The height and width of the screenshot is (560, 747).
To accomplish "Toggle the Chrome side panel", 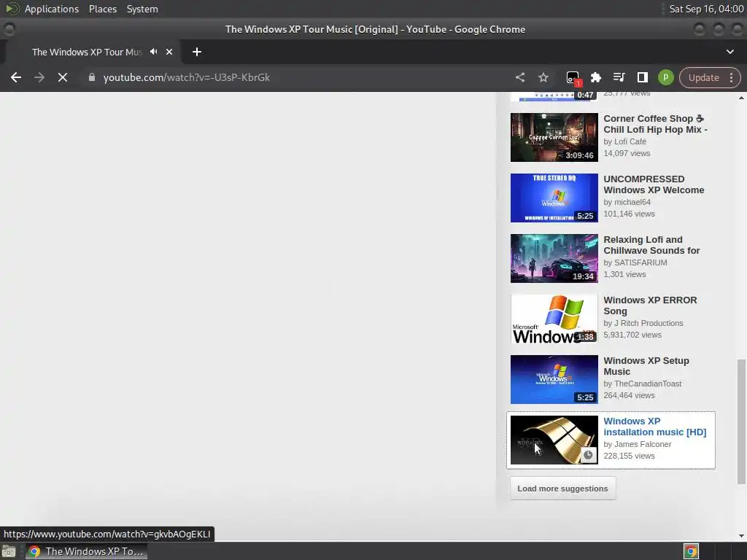I will (642, 77).
